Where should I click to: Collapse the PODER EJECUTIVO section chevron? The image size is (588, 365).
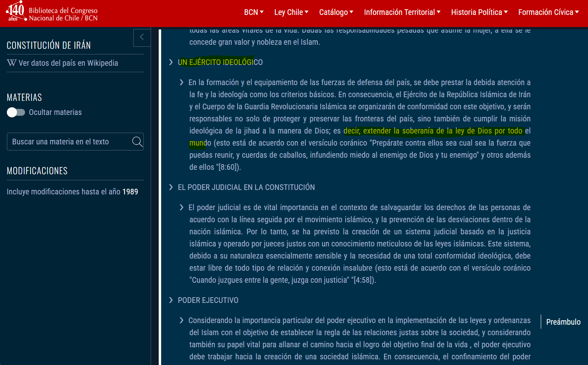[171, 300]
